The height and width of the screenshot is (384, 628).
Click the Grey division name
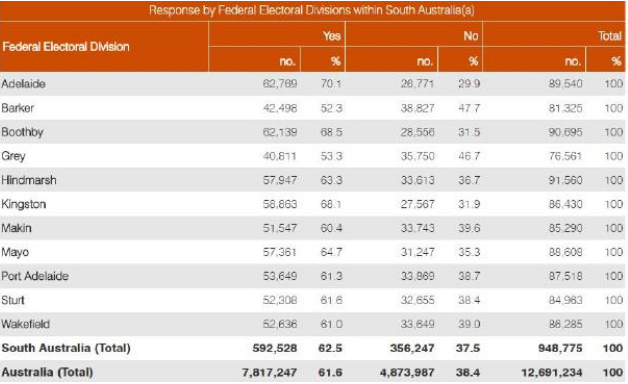[x=13, y=156]
